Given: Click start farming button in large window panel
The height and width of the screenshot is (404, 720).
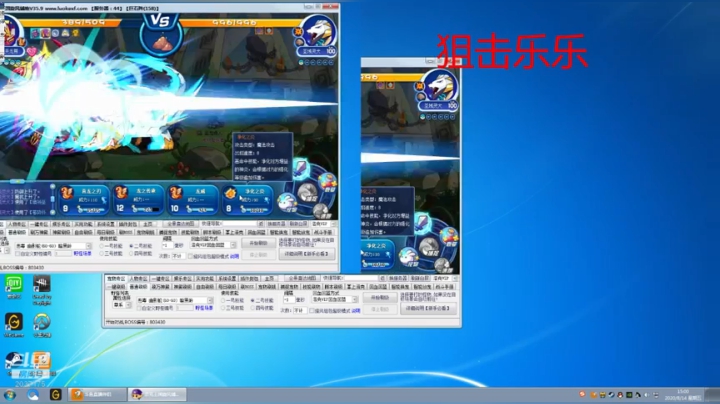Looking at the screenshot, I should 258,243.
